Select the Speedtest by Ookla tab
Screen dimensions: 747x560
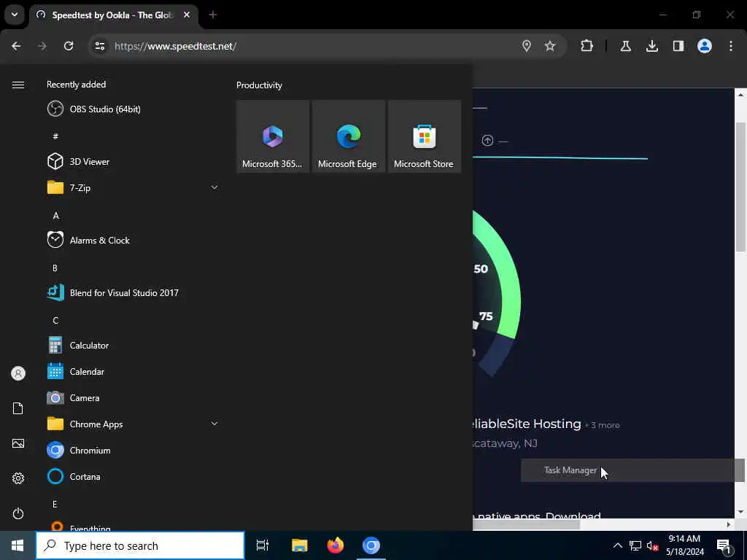pyautogui.click(x=112, y=15)
